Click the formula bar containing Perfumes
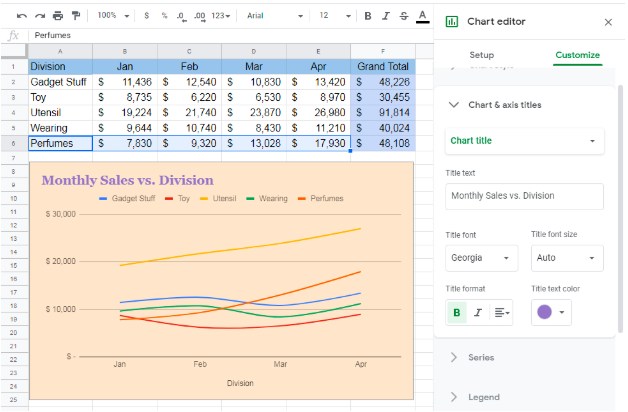 click(232, 35)
